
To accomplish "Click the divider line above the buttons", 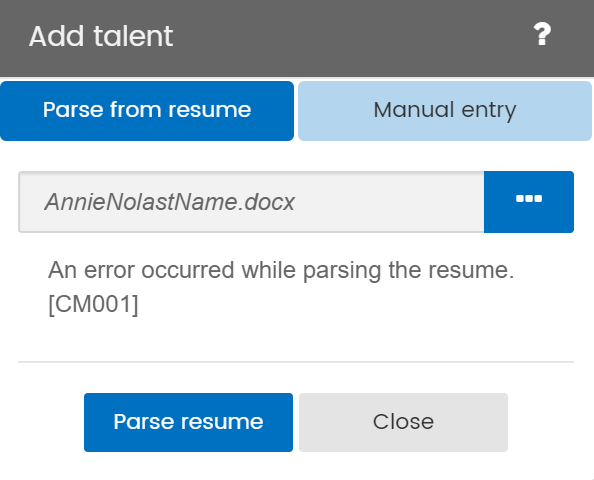I will pos(296,362).
